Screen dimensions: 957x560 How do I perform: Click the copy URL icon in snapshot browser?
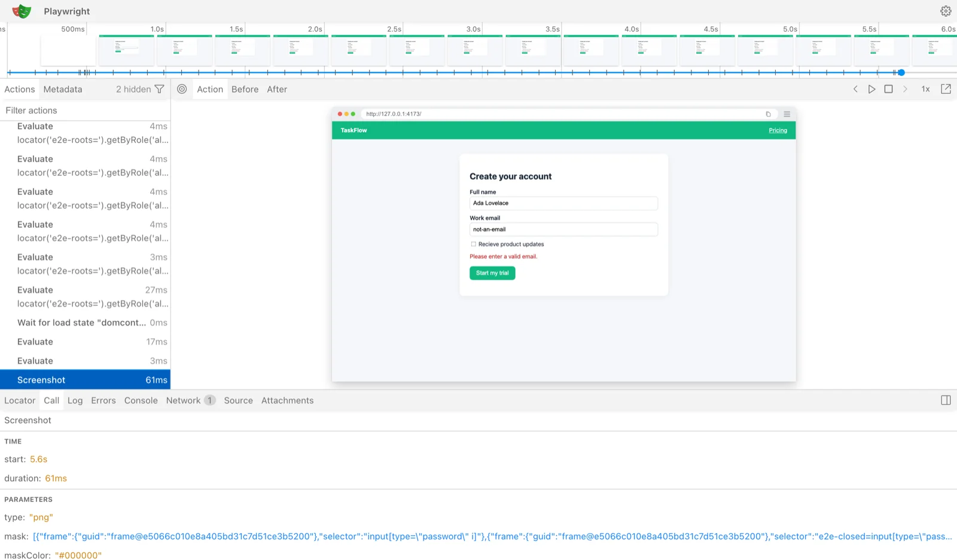click(769, 114)
